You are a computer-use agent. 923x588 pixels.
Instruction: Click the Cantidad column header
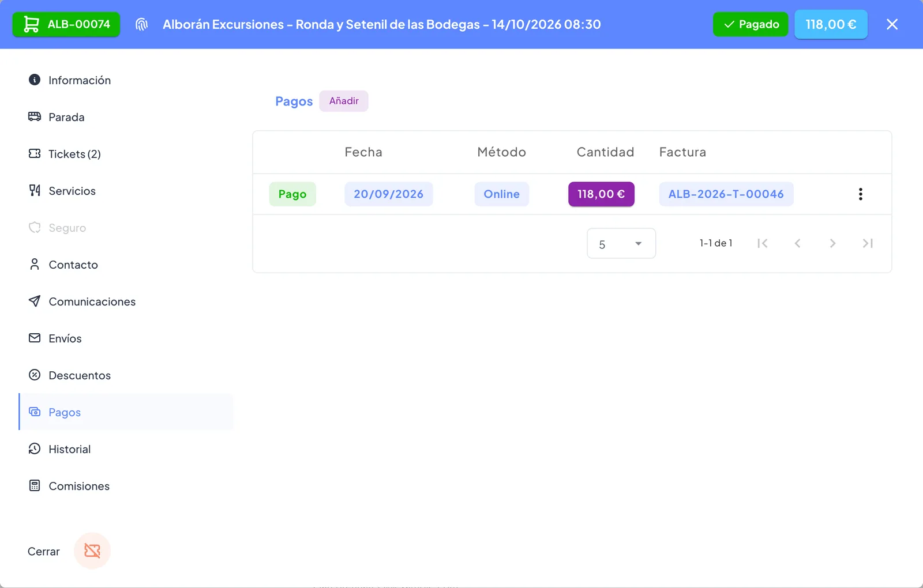coord(605,152)
